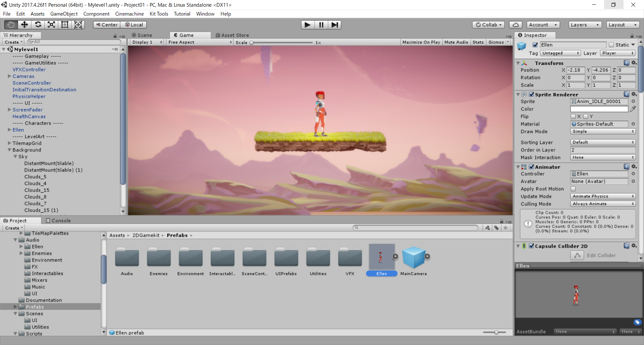The width and height of the screenshot is (644, 345).
Task: Click the Sprite Renderer Color swatch
Action: (x=599, y=109)
